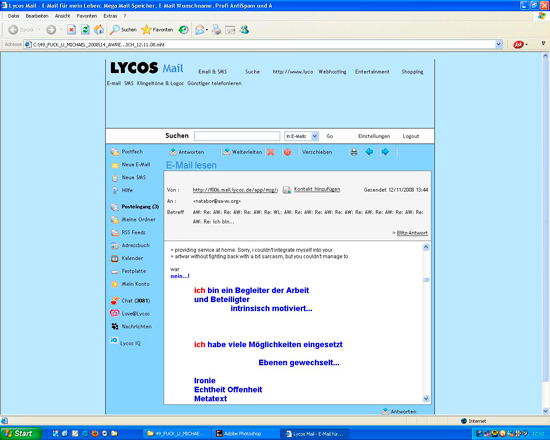Switch to Adobe Photoshop taskbar window
Image resolution: width=550 pixels, height=440 pixels.
point(244,434)
